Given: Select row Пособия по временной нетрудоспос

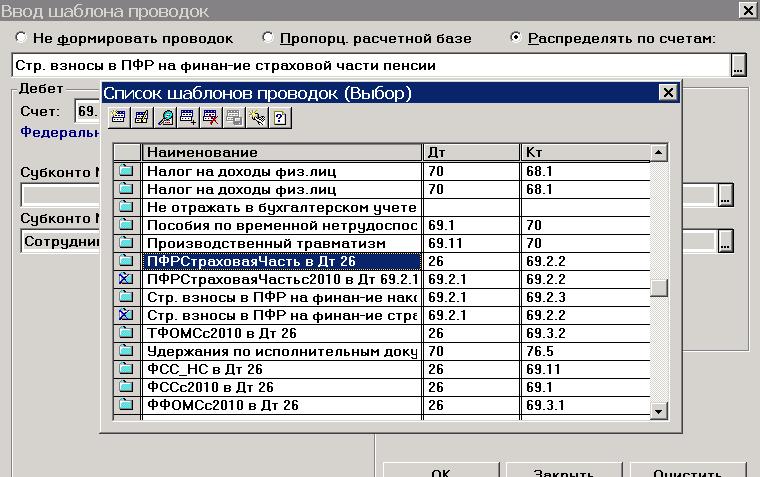Looking at the screenshot, I should pos(382,225).
